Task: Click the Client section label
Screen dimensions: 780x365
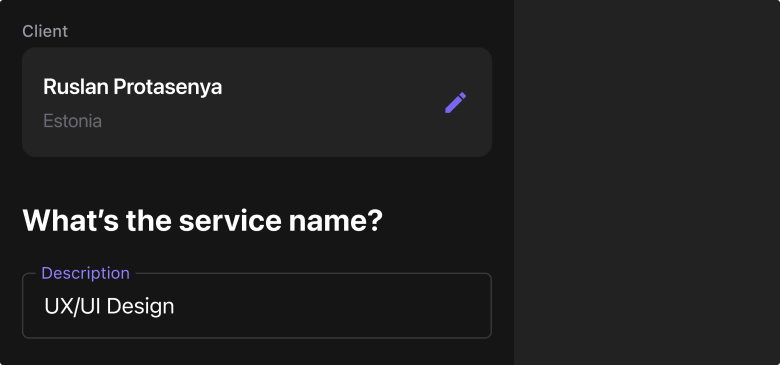Action: point(45,31)
